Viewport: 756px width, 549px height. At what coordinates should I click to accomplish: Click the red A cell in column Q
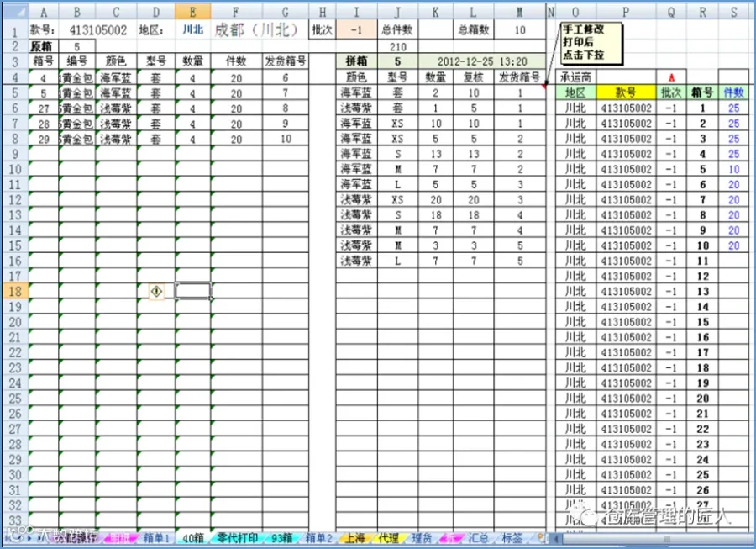coord(671,77)
